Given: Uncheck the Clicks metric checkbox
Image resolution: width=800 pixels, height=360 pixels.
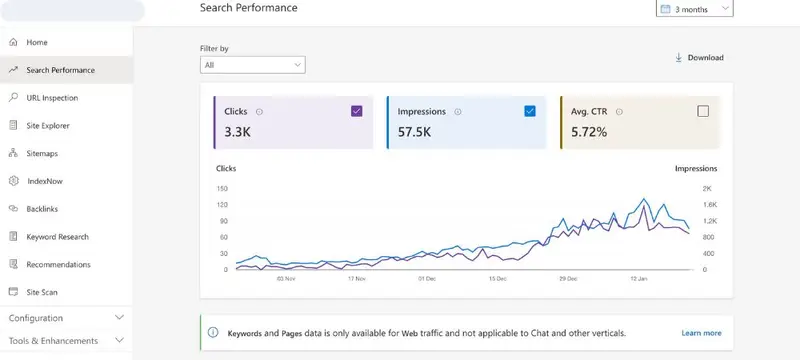Looking at the screenshot, I should coord(357,111).
